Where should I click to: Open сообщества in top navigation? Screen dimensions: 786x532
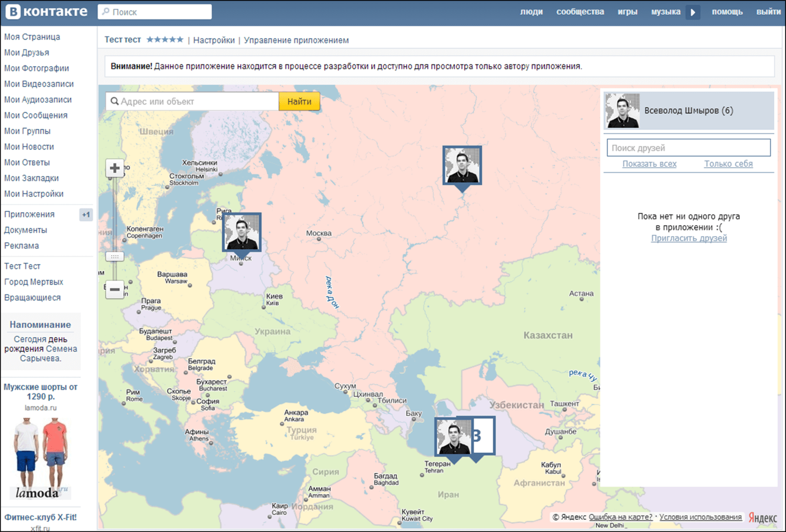580,12
